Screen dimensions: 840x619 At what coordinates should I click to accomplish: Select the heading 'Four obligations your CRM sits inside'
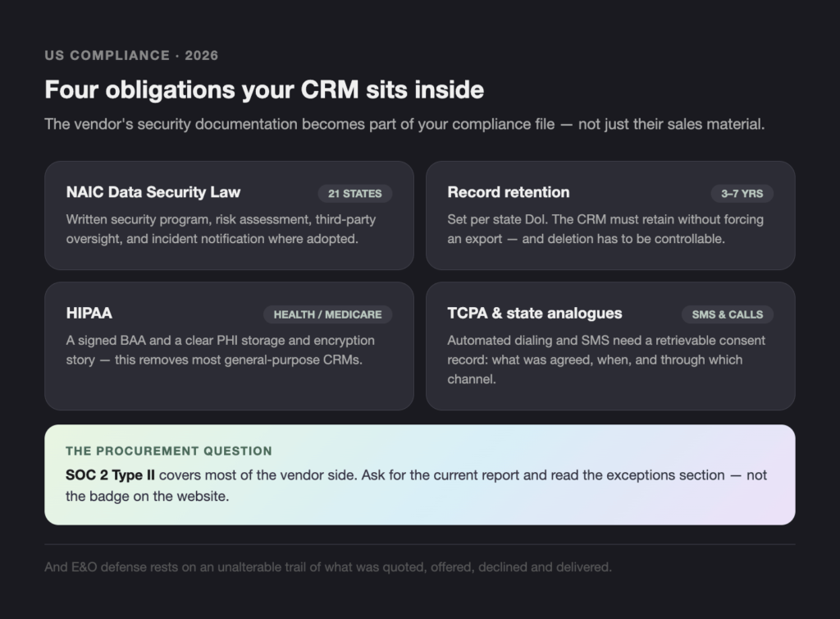point(264,89)
